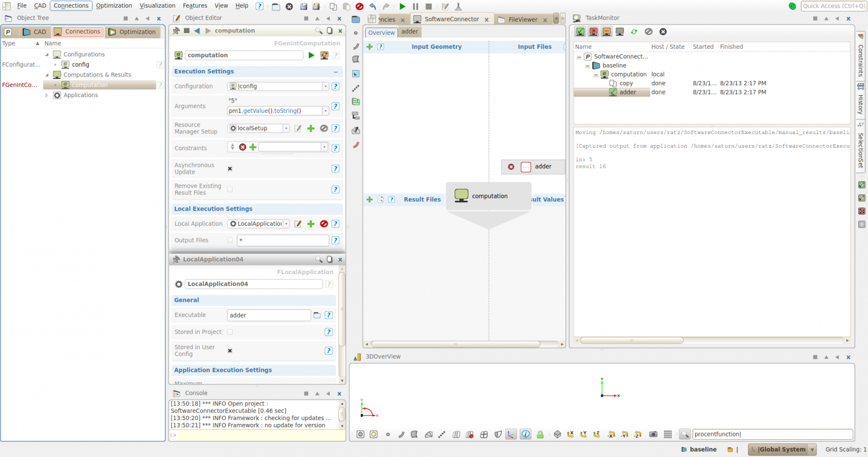Screen dimensions: 868x457
Task: Toggle the Stored in User Config checkbox
Action: [230, 351]
